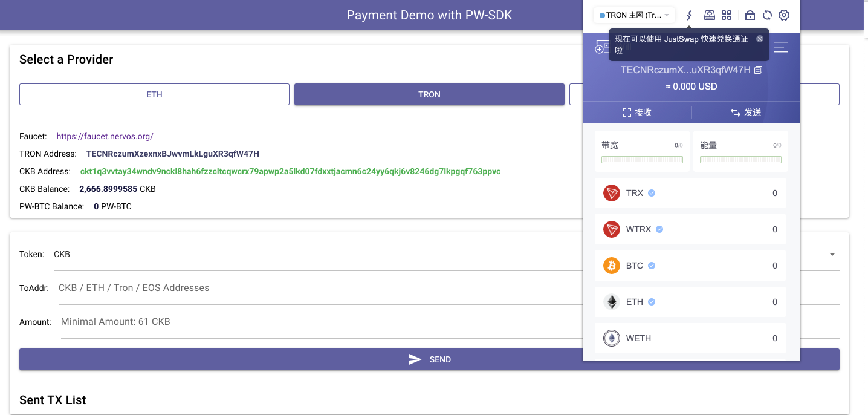Click 接收 (Receive) in the wallet

click(637, 113)
